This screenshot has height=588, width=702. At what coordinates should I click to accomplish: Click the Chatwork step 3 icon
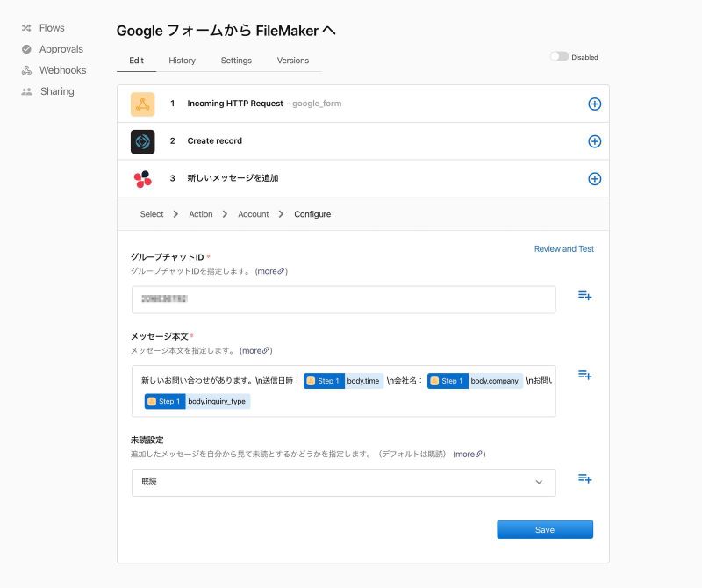(x=142, y=179)
